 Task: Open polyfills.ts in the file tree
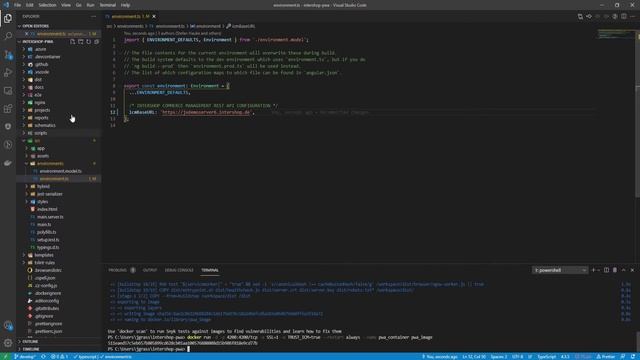point(47,232)
